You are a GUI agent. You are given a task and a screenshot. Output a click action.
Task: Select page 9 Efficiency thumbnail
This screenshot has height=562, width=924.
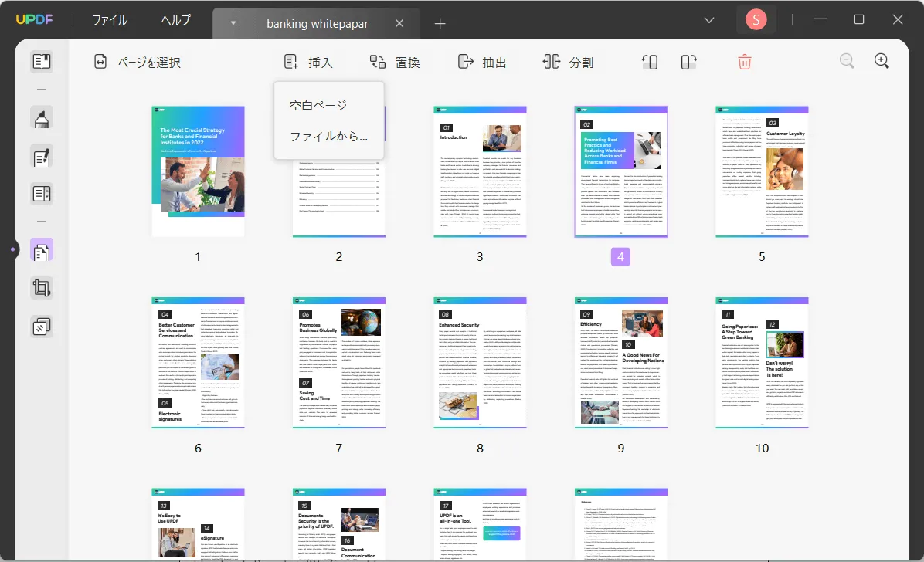(x=621, y=363)
